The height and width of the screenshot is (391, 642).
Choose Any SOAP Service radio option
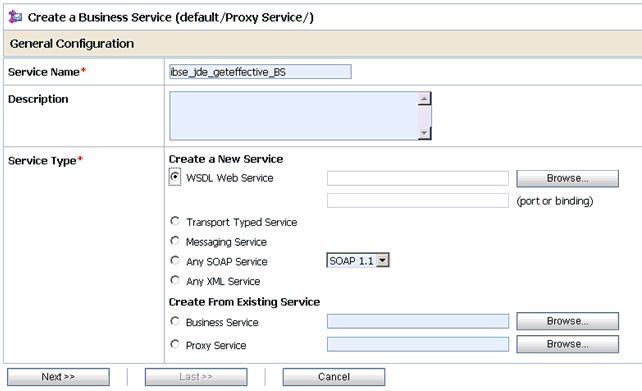175,260
